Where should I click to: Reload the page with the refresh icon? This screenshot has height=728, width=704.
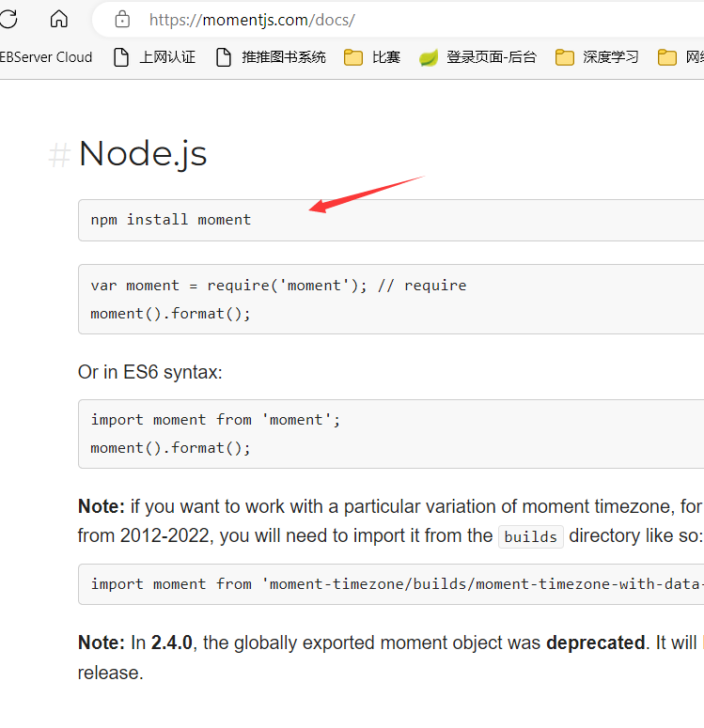click(8, 20)
